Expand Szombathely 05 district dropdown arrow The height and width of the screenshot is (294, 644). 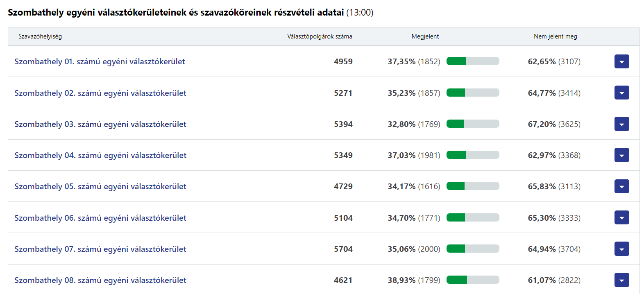[x=621, y=186]
